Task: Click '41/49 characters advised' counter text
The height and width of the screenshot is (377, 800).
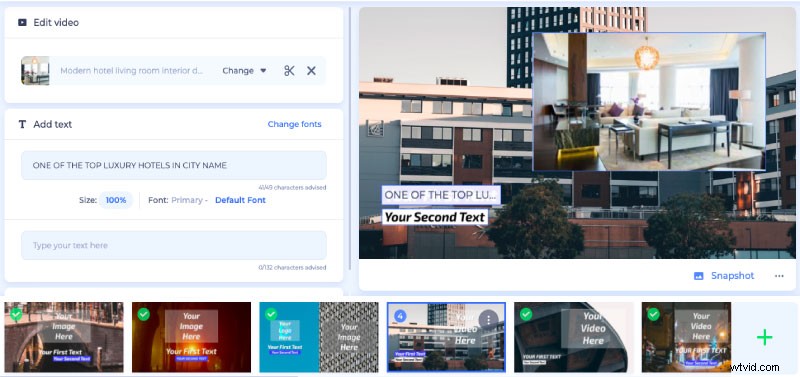Action: [x=292, y=188]
